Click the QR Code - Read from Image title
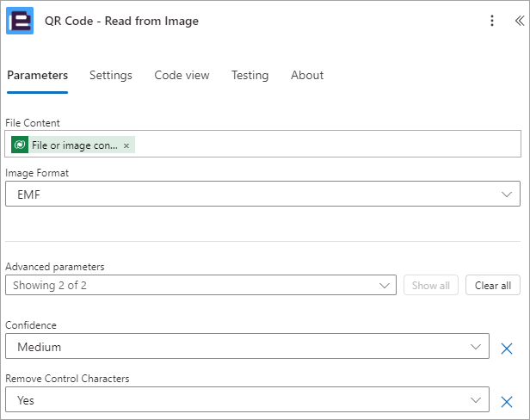The image size is (530, 420). pos(121,21)
